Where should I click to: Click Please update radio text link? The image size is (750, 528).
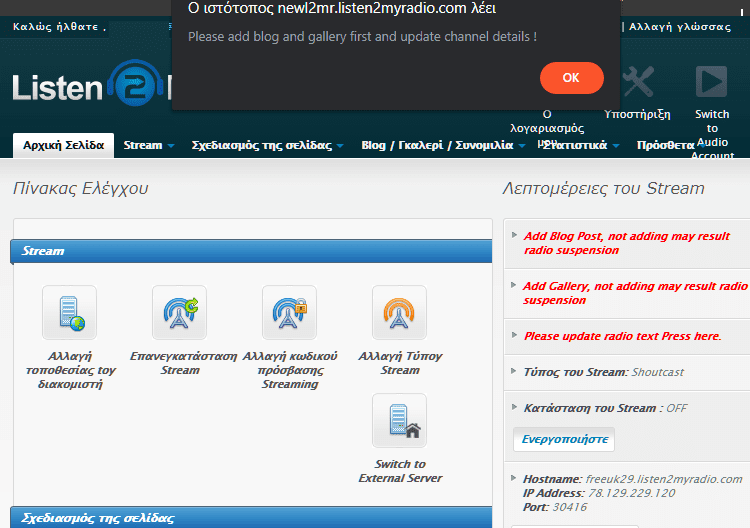[x=622, y=336]
